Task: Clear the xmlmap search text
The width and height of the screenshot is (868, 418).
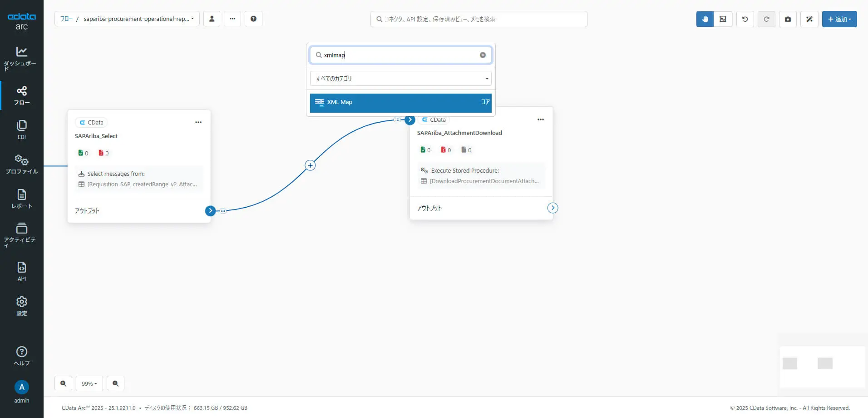Action: [x=483, y=55]
